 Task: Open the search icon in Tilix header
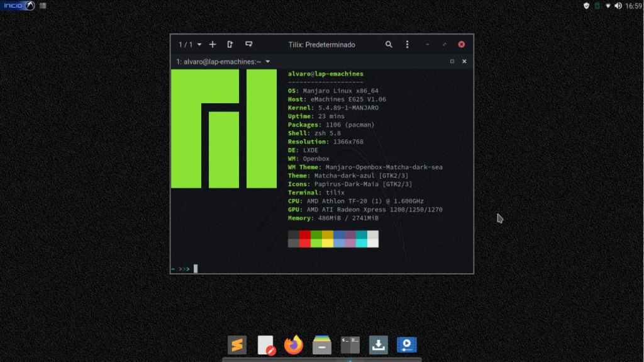(x=389, y=45)
